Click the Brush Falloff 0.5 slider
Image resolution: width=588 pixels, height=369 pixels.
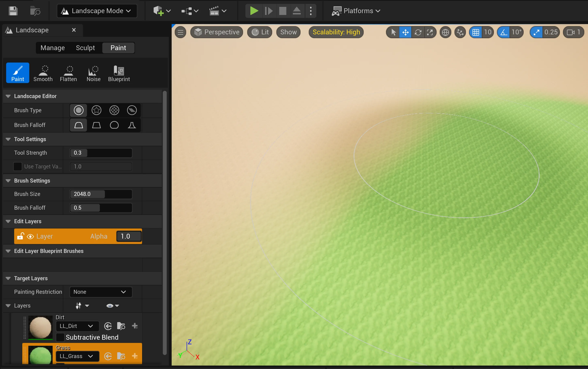point(101,208)
